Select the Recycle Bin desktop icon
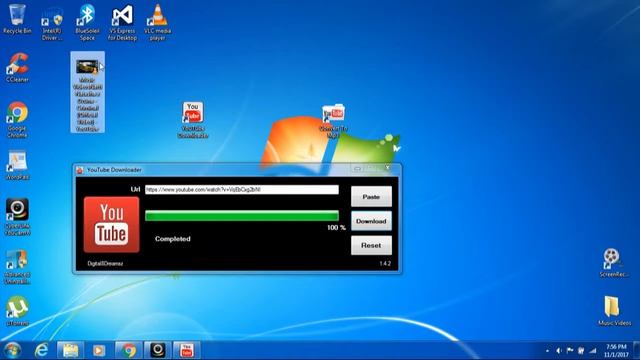The image size is (640, 360). [17, 19]
